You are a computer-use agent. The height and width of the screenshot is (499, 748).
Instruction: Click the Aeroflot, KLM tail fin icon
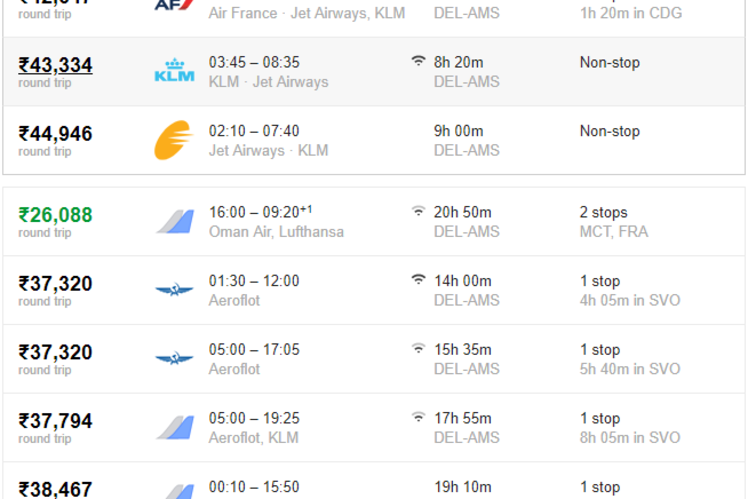(175, 427)
